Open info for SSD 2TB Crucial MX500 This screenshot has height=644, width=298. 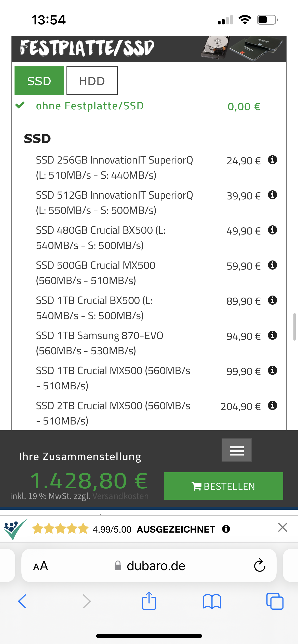coord(272,406)
